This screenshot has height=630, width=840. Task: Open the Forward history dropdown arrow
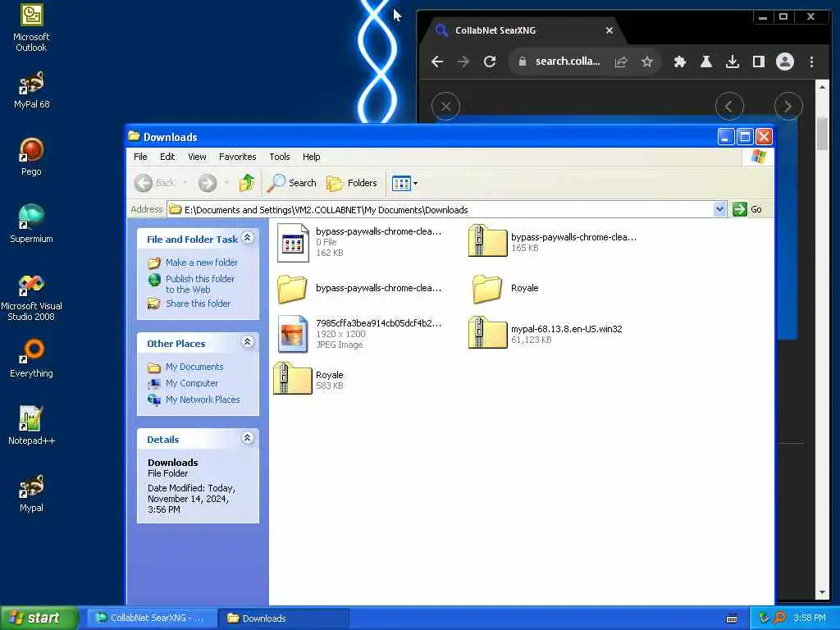click(226, 183)
